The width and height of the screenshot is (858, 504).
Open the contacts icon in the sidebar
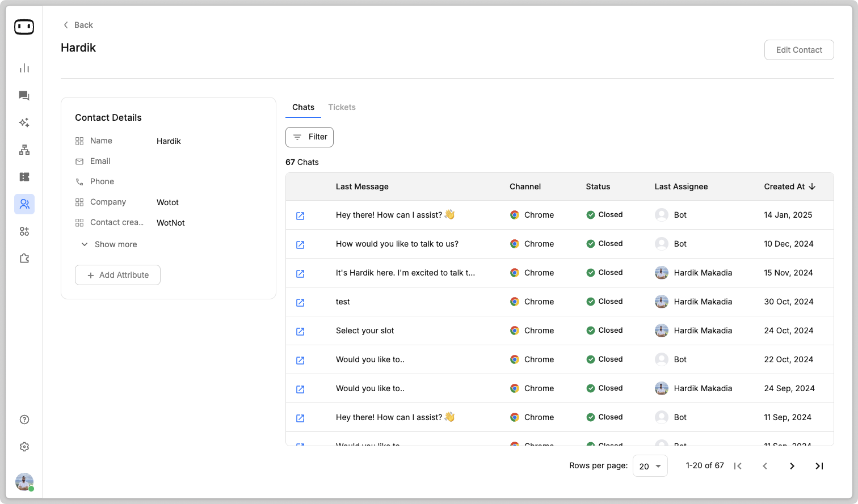[24, 204]
